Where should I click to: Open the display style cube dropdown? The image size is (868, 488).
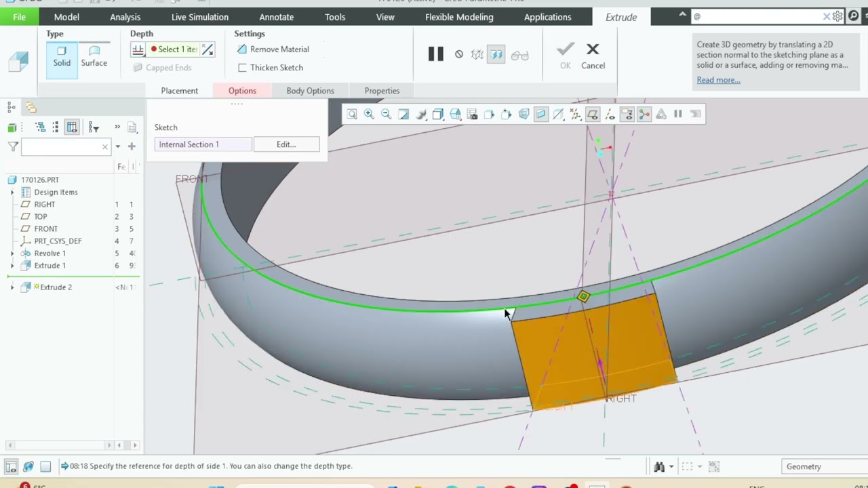(438, 115)
